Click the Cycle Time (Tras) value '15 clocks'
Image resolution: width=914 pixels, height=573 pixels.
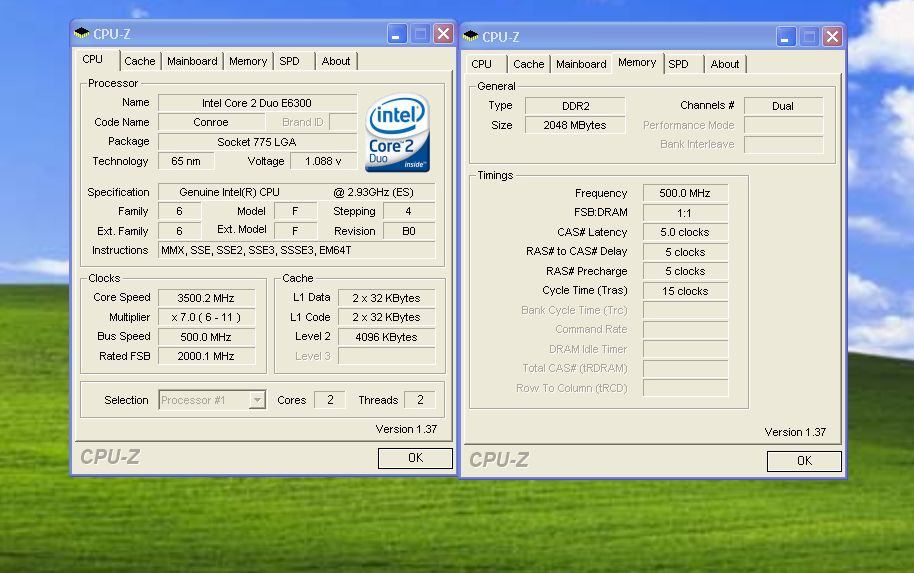pyautogui.click(x=685, y=291)
